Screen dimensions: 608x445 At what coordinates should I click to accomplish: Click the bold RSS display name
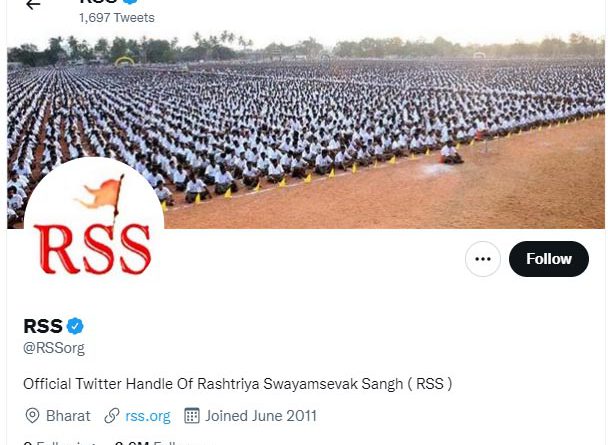coord(43,326)
